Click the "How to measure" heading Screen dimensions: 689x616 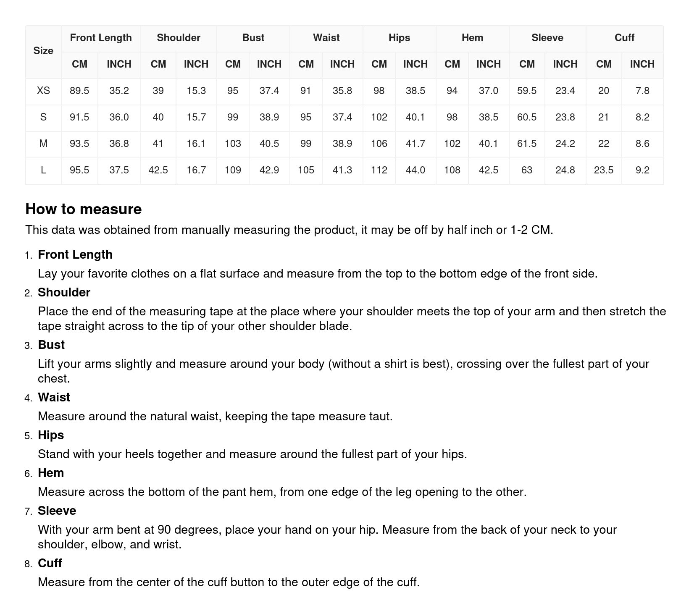[x=84, y=209]
